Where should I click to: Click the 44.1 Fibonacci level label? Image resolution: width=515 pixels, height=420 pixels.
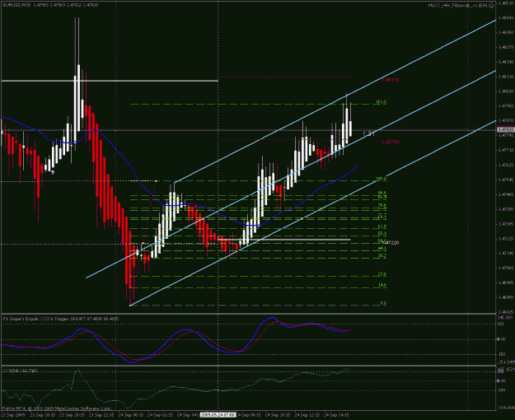click(x=382, y=249)
